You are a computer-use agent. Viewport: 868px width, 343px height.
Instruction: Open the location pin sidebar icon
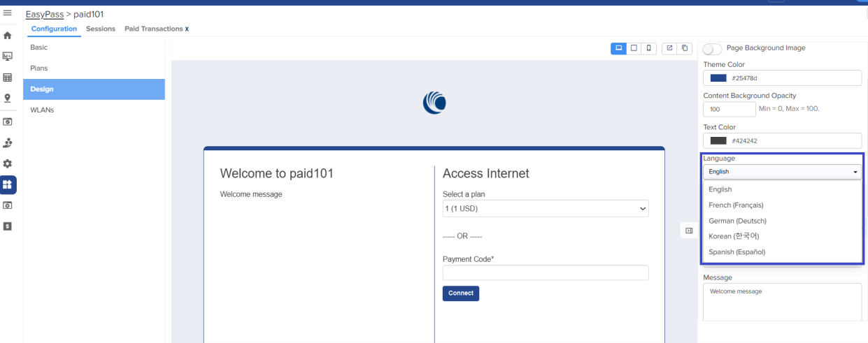click(8, 98)
